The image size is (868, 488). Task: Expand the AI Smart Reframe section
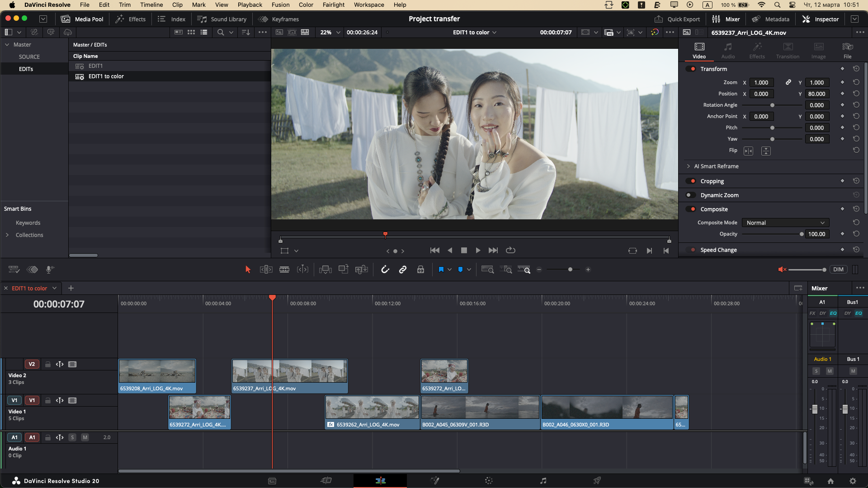coord(689,166)
